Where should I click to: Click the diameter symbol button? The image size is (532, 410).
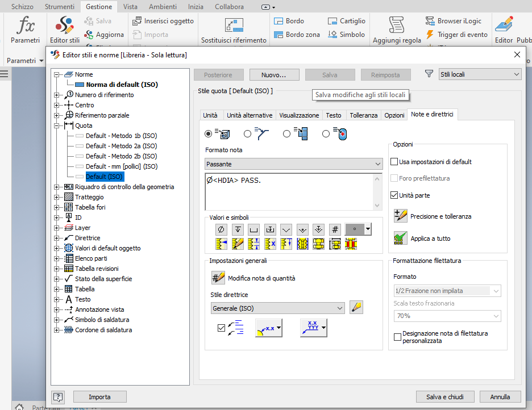pos(221,229)
